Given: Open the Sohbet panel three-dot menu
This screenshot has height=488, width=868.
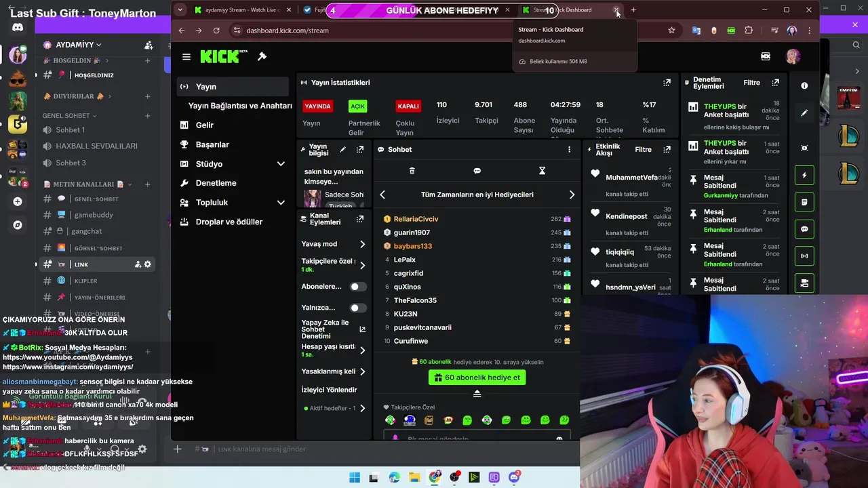Looking at the screenshot, I should pyautogui.click(x=569, y=149).
